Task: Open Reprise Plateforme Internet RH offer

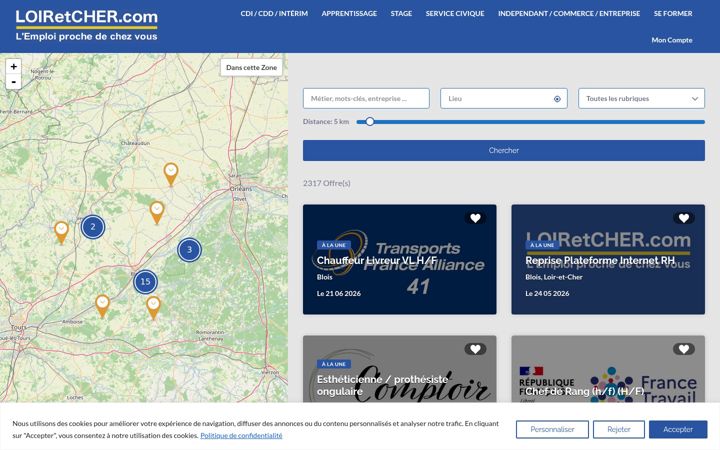Action: click(600, 260)
